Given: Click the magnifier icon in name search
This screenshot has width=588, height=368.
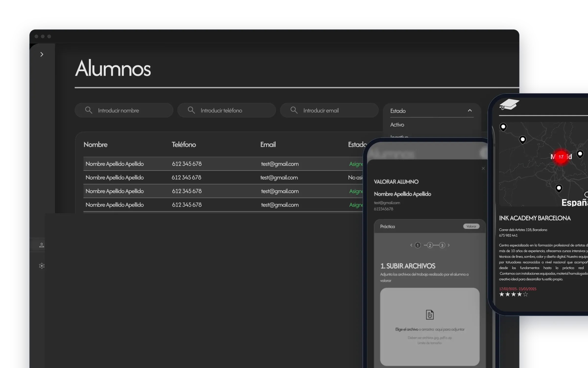Looking at the screenshot, I should (x=88, y=110).
